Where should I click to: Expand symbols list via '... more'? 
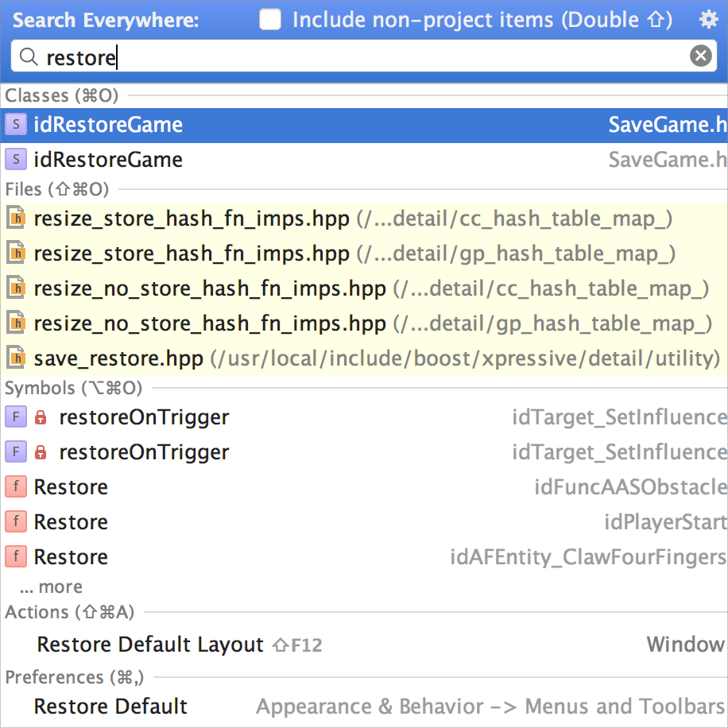pos(51,587)
